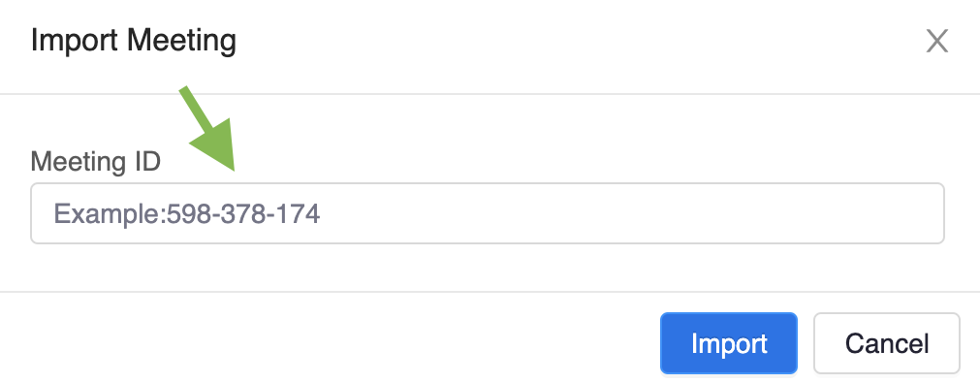980x383 pixels.
Task: Select the Import action in dialog footer
Action: 729,343
